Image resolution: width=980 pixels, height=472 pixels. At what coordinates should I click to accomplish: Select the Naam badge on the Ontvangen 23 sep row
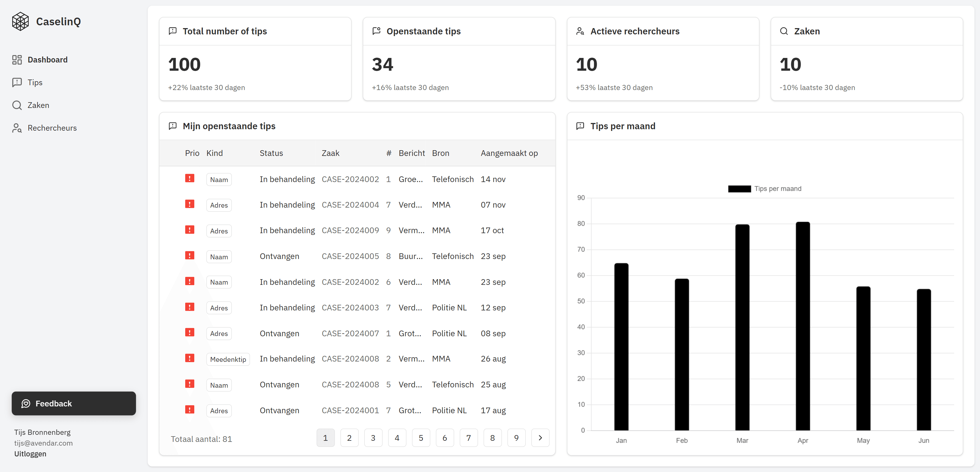(219, 257)
